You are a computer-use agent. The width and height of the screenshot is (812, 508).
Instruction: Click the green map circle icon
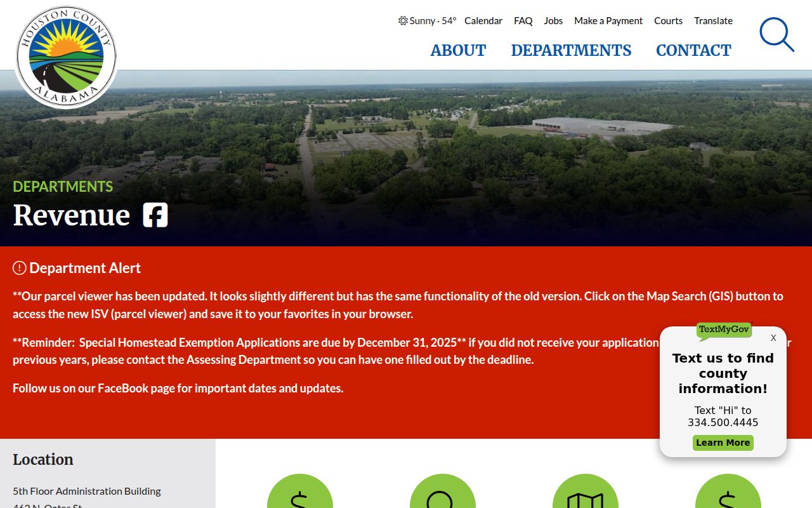point(586,491)
